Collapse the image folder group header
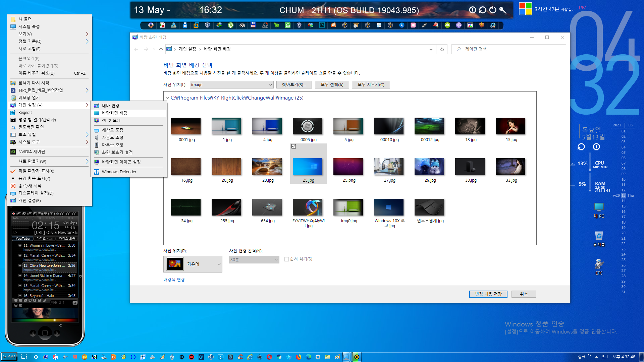This screenshot has height=362, width=644. [167, 98]
